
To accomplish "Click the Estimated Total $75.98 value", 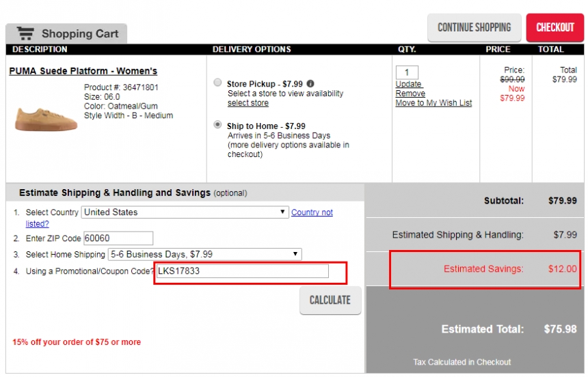I will click(x=560, y=329).
